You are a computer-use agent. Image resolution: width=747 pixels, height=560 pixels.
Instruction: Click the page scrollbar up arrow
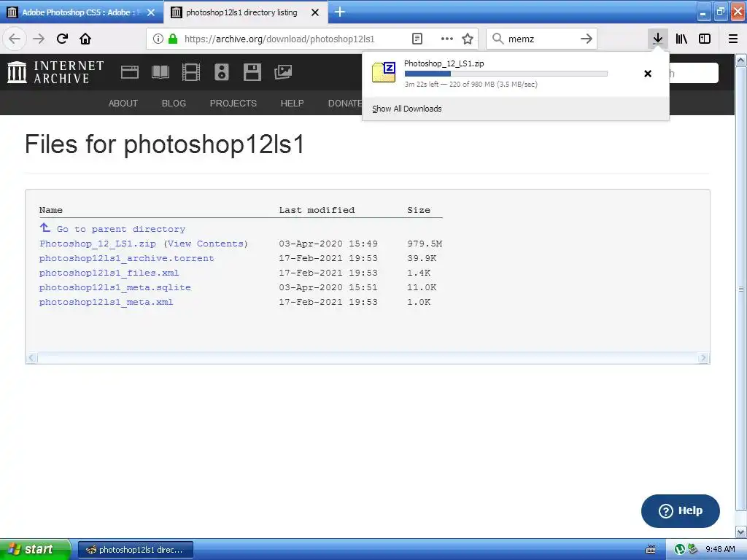click(x=741, y=61)
